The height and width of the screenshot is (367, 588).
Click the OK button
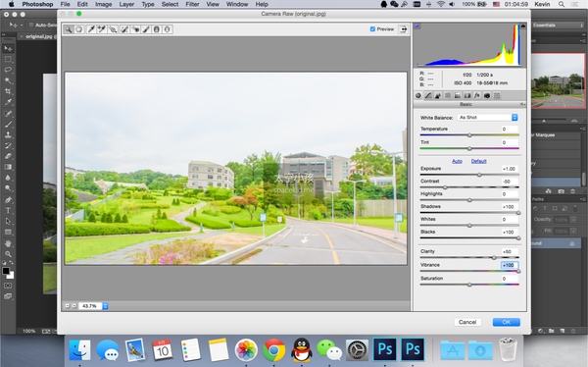click(x=507, y=322)
